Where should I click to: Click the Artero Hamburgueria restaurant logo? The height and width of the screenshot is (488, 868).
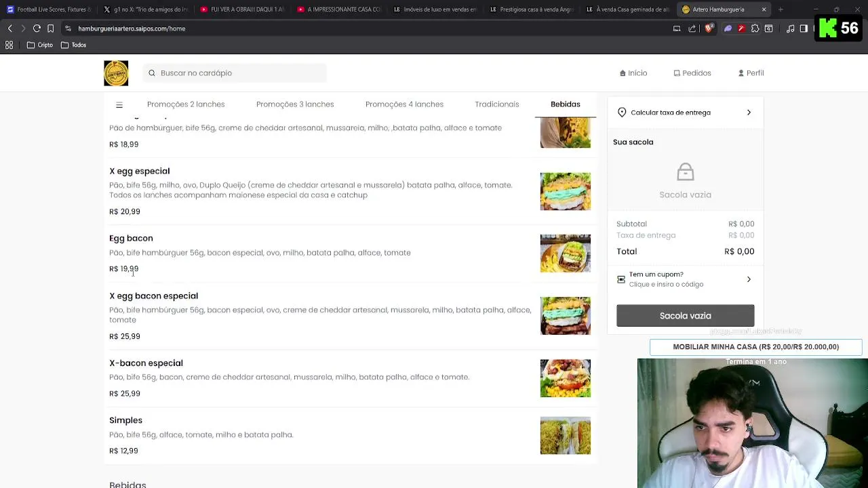pyautogui.click(x=116, y=73)
